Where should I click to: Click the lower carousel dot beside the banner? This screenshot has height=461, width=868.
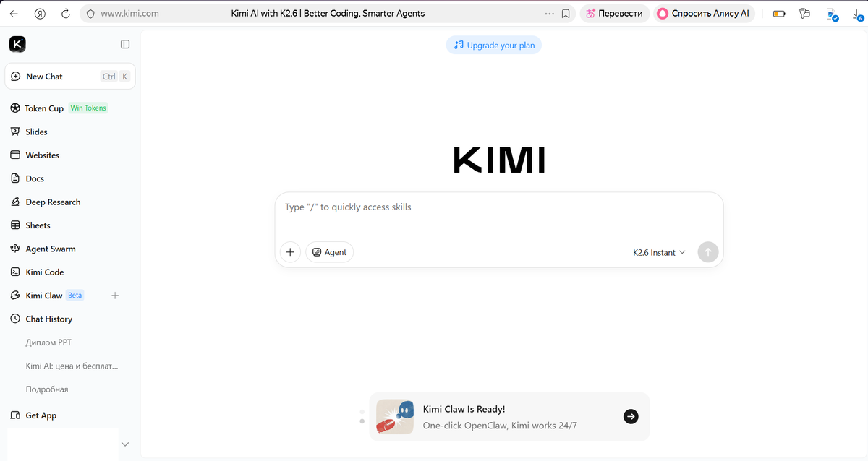click(362, 421)
